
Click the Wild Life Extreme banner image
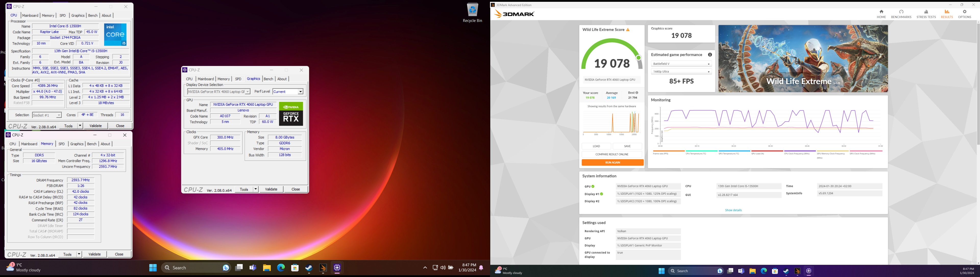[x=803, y=59]
